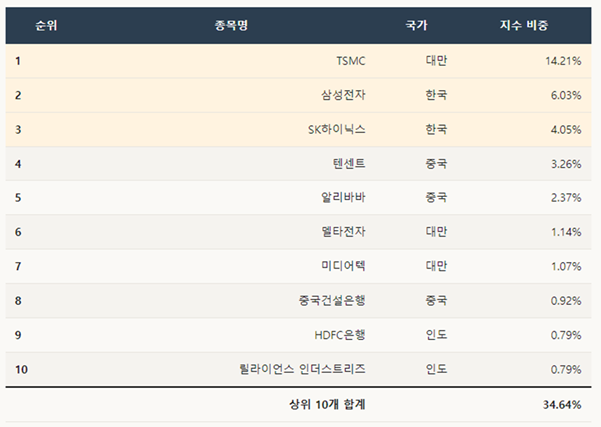Screen dimensions: 601x427
Task: Click rank number 9 in HDFC은행 row
Action: (x=18, y=335)
